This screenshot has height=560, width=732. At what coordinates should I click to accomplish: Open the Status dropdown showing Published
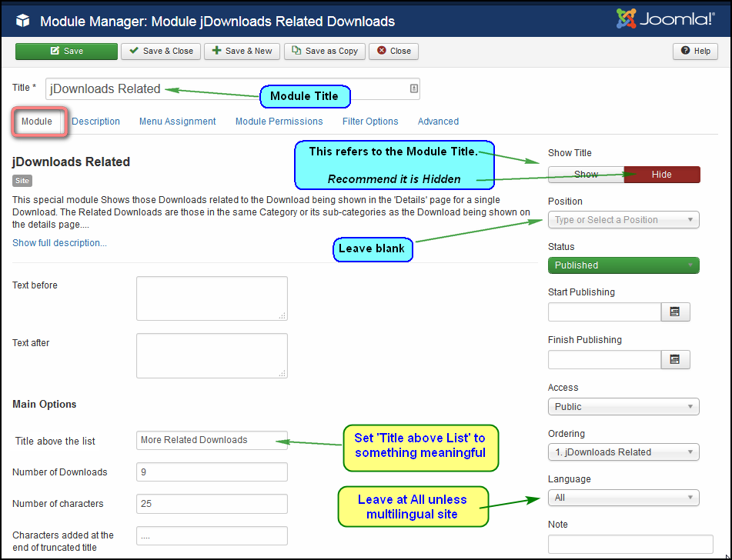point(623,265)
